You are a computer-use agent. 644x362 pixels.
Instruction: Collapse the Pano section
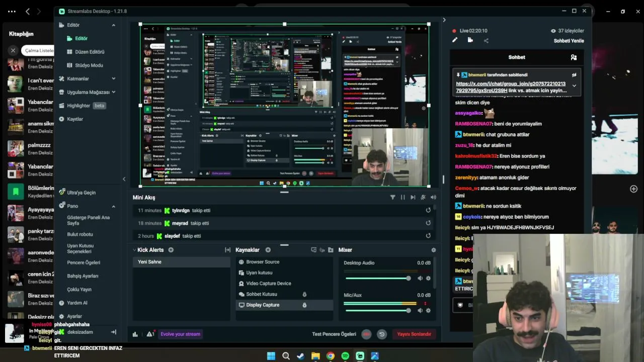click(x=113, y=206)
